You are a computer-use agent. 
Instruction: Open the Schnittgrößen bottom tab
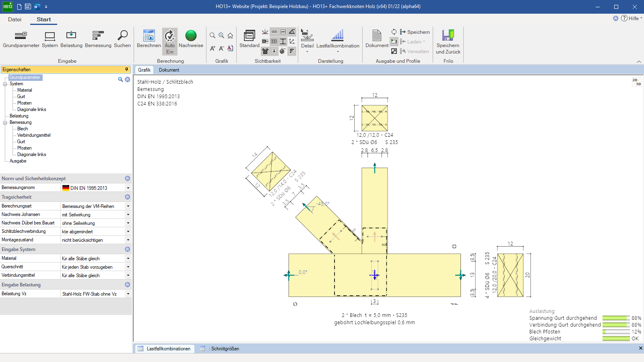(x=220, y=349)
